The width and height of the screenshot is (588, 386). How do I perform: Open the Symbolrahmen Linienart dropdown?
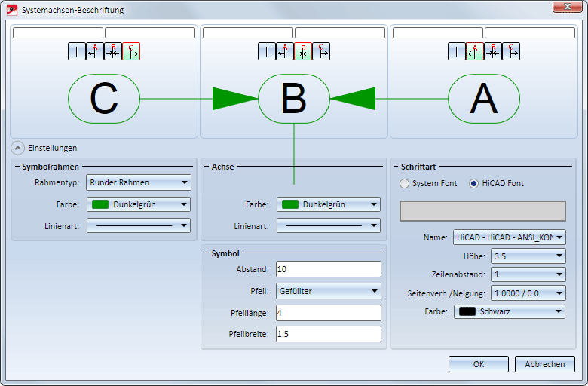click(x=139, y=225)
